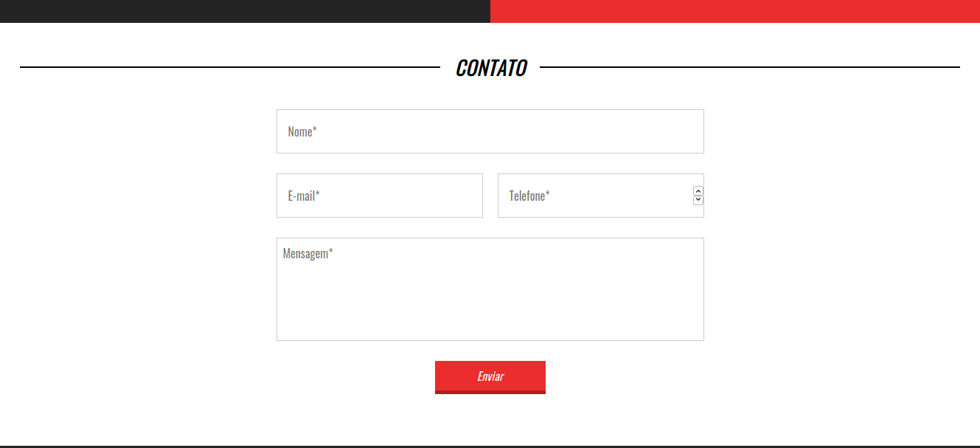
Task: Click the Mensagem* placeholder text
Action: [x=308, y=254]
